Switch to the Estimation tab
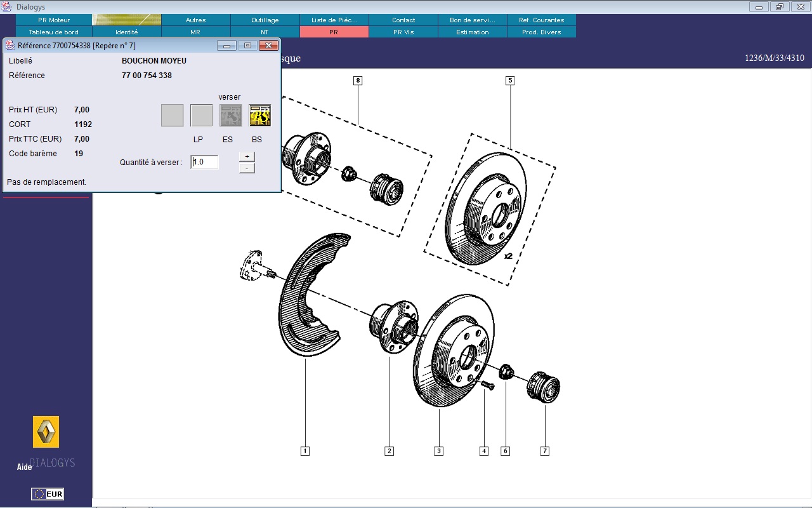 click(x=473, y=32)
